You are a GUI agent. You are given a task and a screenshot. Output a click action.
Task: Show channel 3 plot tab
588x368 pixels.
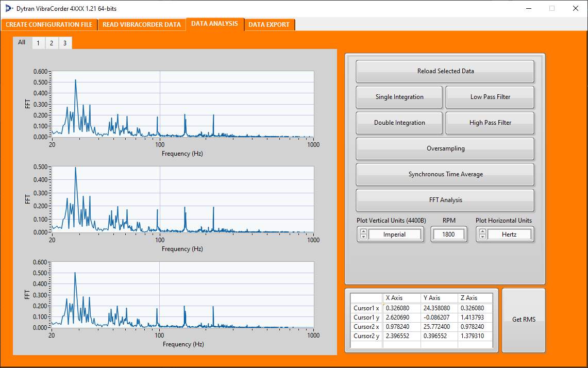point(65,43)
